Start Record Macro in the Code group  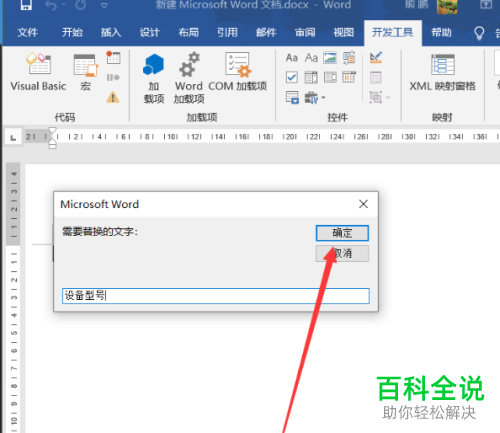click(x=113, y=58)
